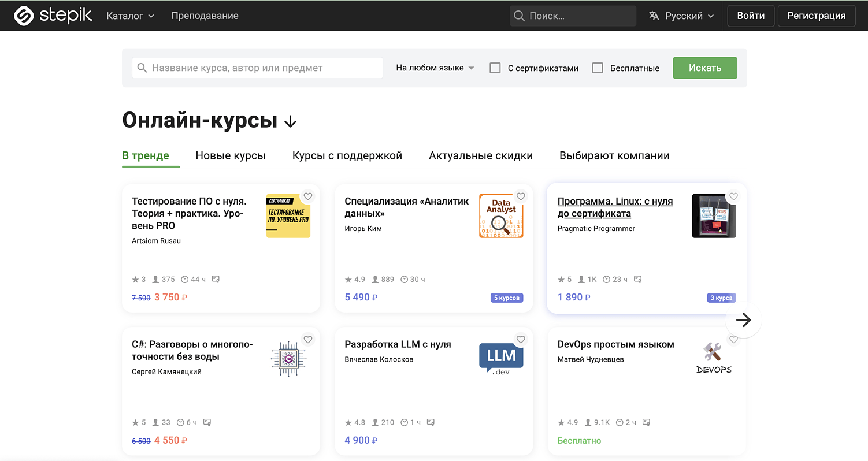
Task: Open the «На любом языке» dropdown
Action: [433, 68]
